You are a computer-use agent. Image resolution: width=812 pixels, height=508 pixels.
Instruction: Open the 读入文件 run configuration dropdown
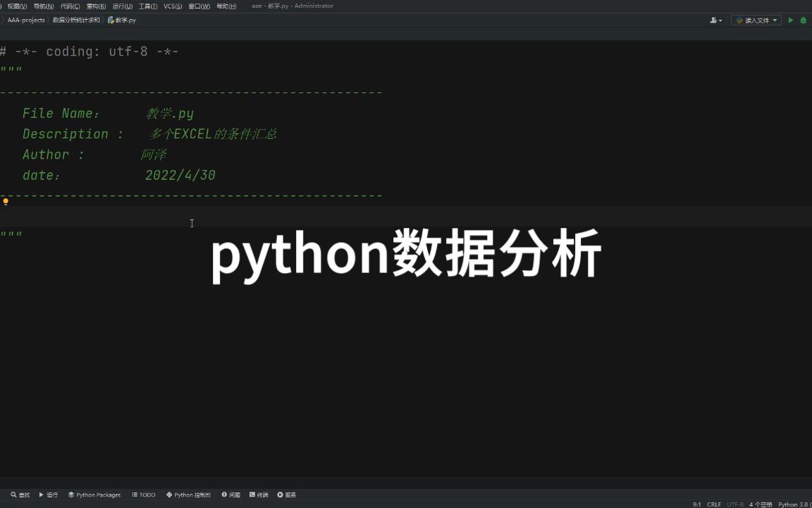(756, 20)
